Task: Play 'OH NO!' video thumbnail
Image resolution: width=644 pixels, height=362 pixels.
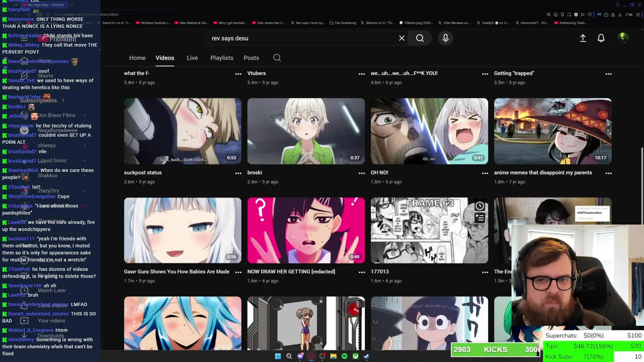Action: pyautogui.click(x=429, y=131)
